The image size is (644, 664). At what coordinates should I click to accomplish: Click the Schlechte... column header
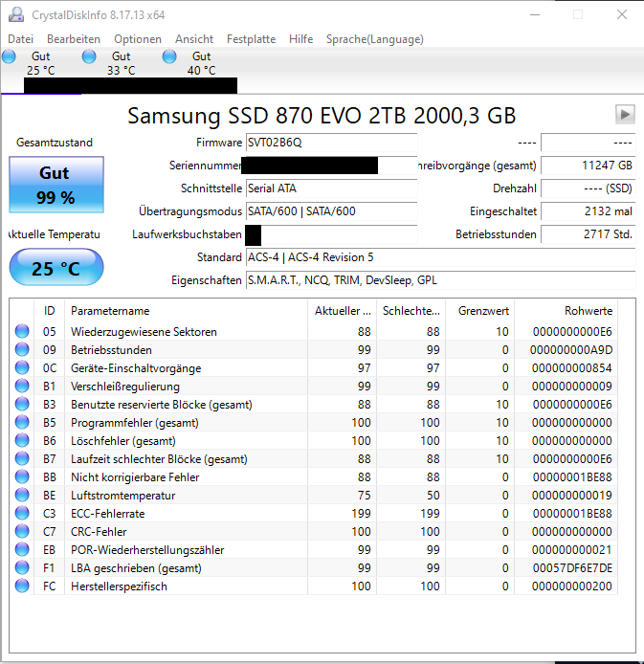(x=411, y=311)
